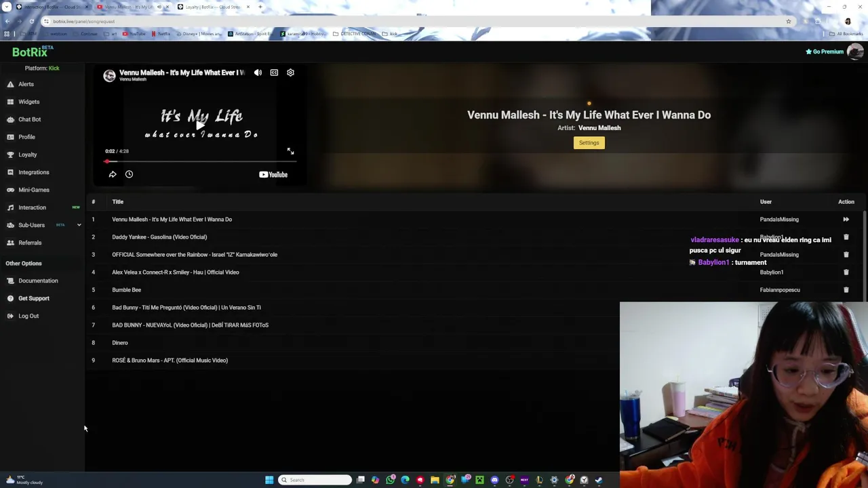The image size is (868, 488).
Task: Delete Alex Velea Hau from queue
Action: [846, 272]
